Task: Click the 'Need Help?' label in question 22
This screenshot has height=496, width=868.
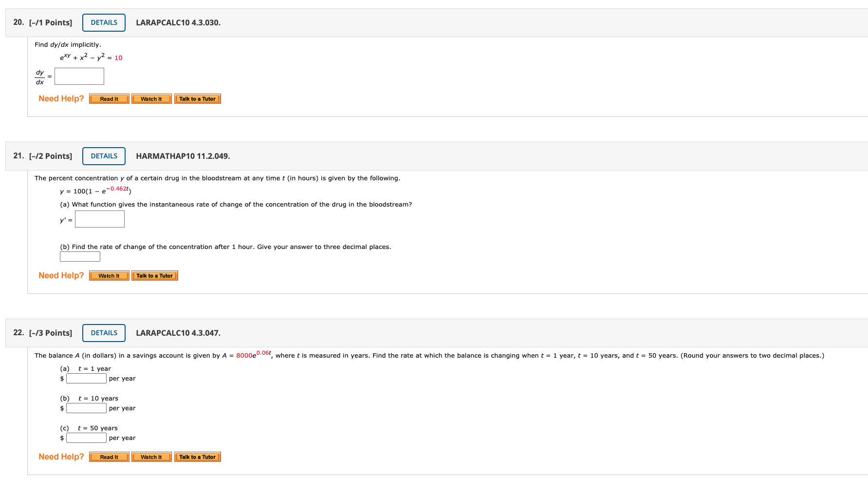Action: [x=61, y=457]
